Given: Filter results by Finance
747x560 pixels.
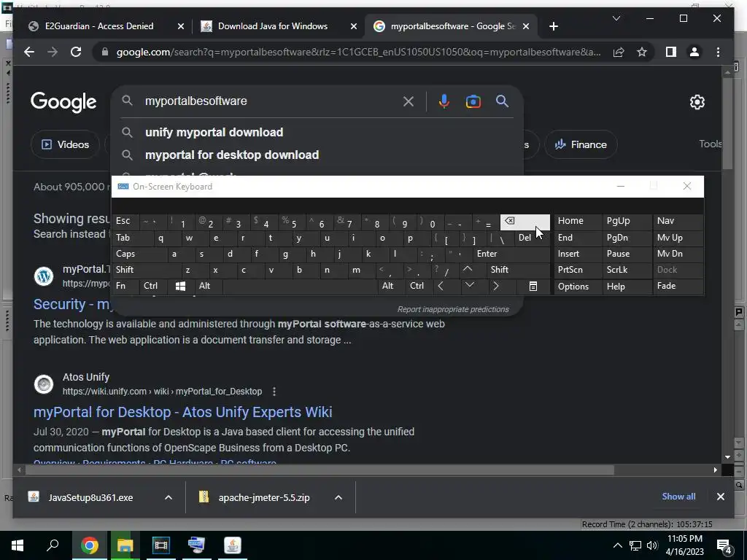Looking at the screenshot, I should [x=581, y=144].
